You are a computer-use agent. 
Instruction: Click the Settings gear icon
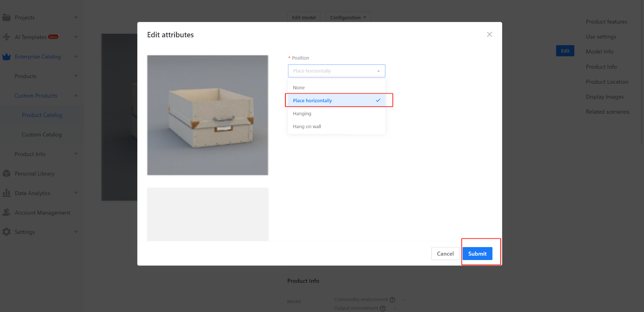pyautogui.click(x=6, y=232)
